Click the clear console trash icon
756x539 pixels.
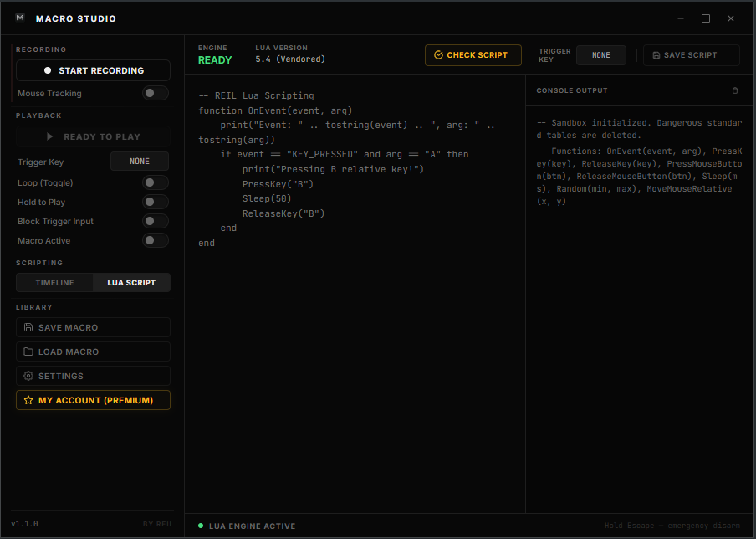[x=735, y=90]
